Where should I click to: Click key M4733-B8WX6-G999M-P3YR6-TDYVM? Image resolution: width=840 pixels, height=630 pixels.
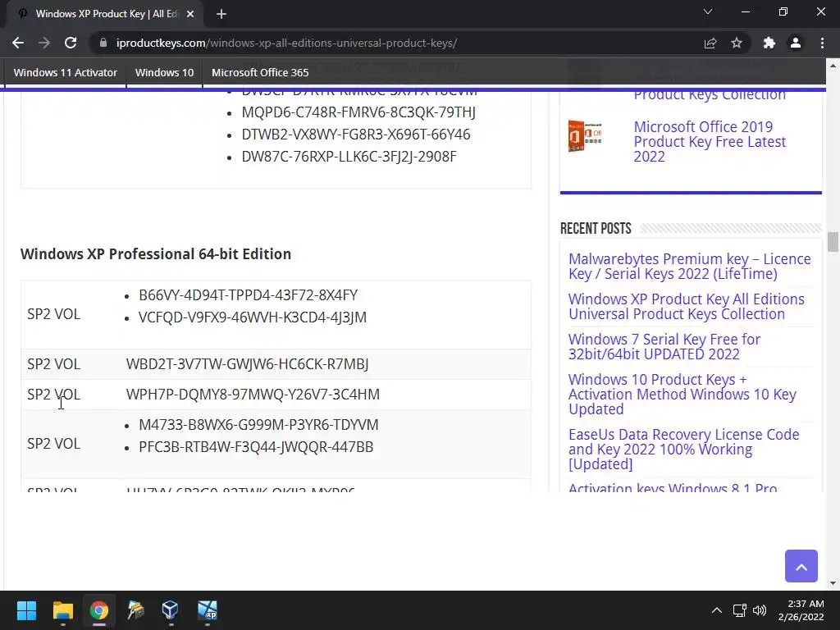pyautogui.click(x=258, y=425)
